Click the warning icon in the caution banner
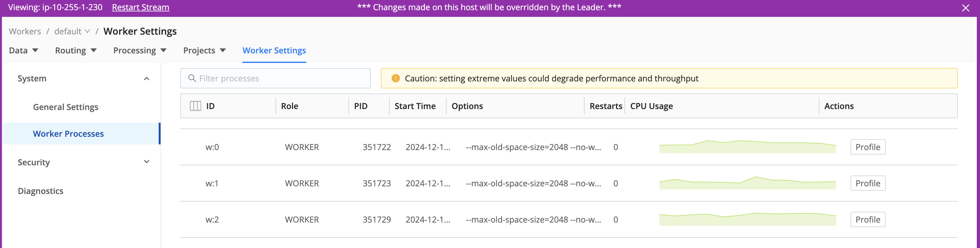Screen dimensions: 980x248 point(396,78)
